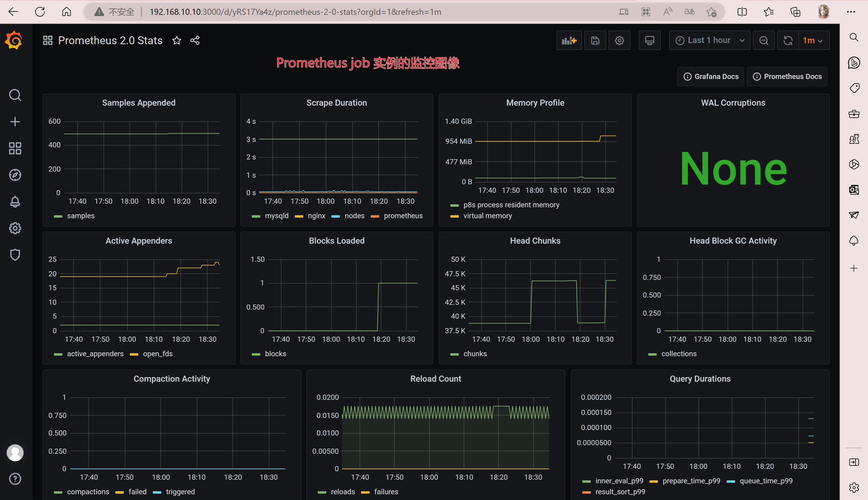This screenshot has height=500, width=868.
Task: Open Prometheus Docs link
Action: point(788,76)
